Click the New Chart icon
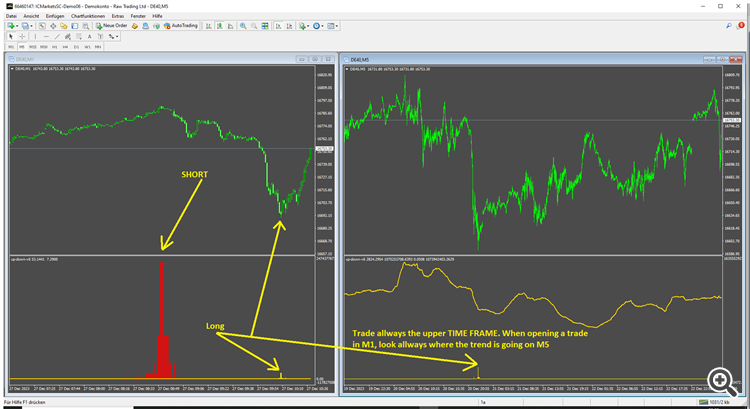The image size is (750, 409). [11, 26]
